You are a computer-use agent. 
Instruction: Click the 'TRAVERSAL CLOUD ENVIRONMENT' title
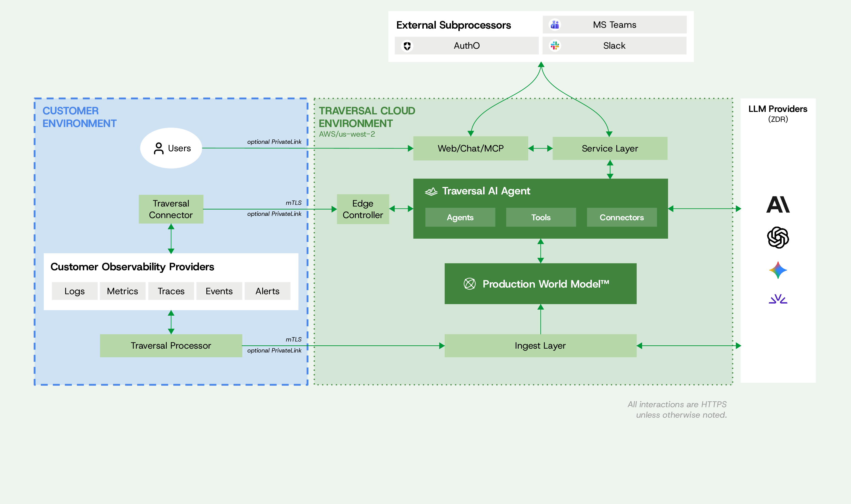367,117
